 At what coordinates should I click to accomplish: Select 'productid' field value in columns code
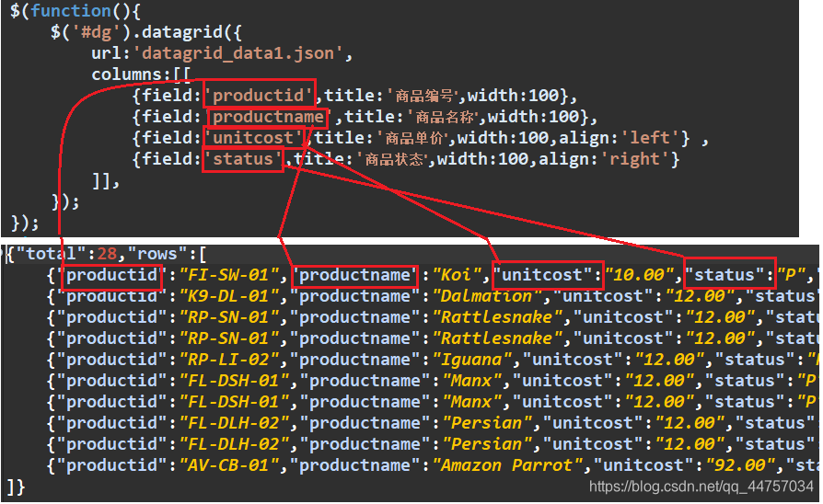point(259,96)
